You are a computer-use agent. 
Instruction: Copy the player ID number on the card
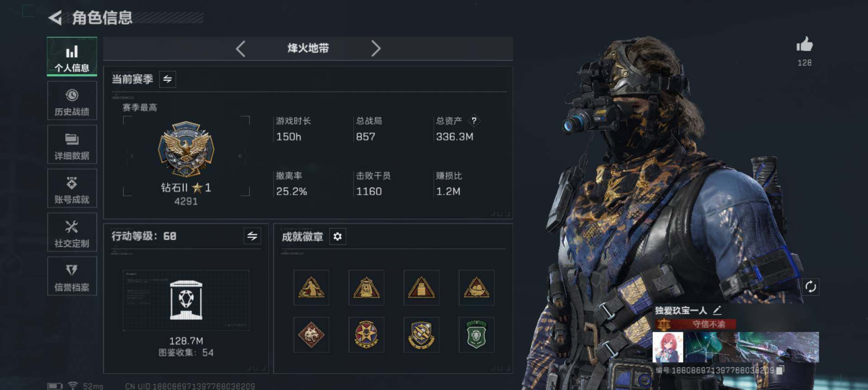780,370
